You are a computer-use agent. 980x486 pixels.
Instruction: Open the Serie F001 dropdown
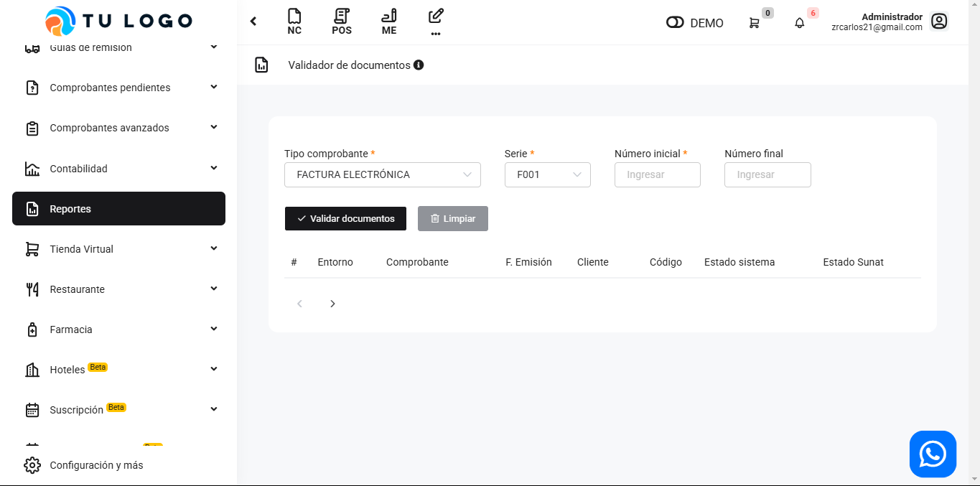click(548, 174)
